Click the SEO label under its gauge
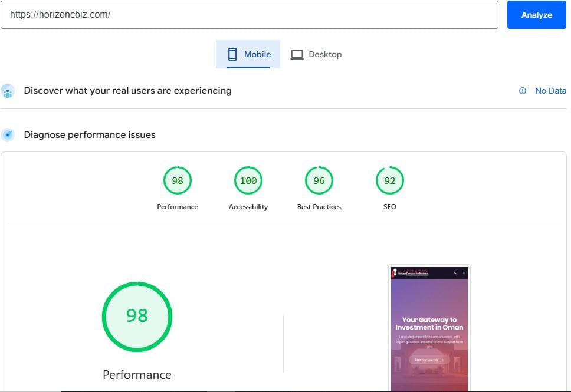Viewport: 571px width, 392px height. pos(389,207)
